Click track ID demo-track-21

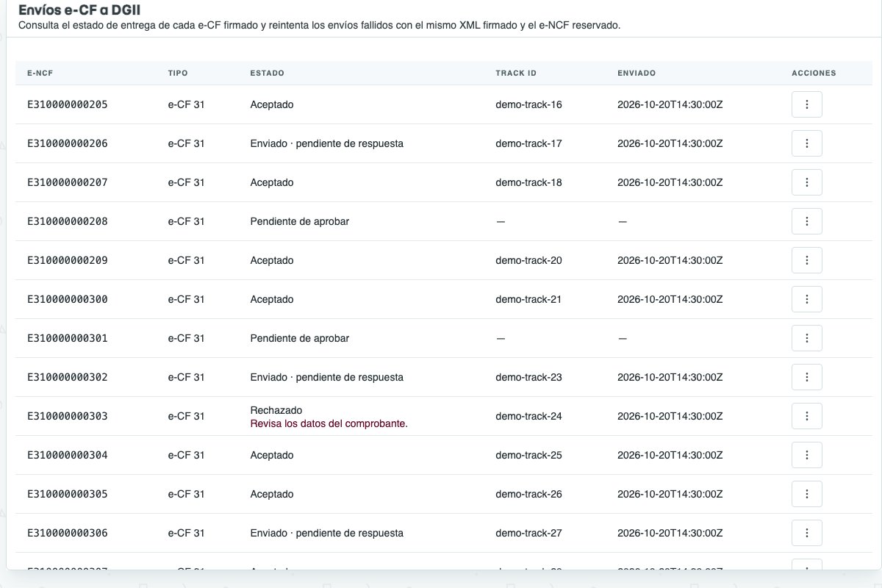point(528,299)
